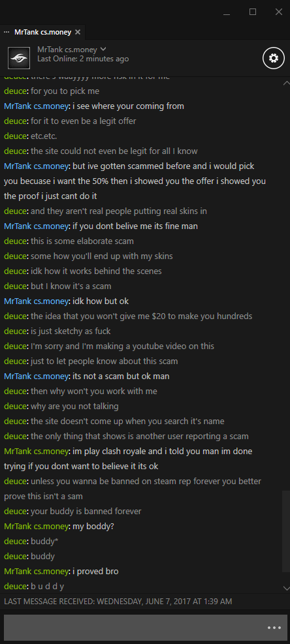290x644 pixels.
Task: Minimize the chat window
Action: click(227, 12)
